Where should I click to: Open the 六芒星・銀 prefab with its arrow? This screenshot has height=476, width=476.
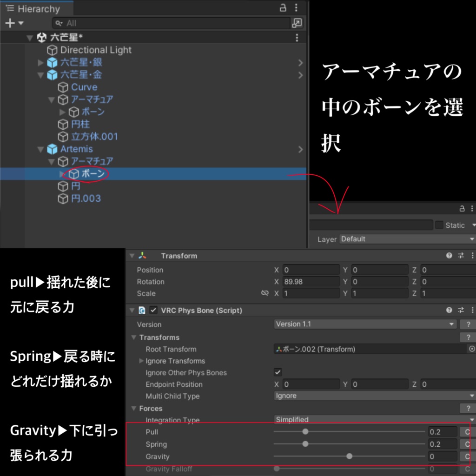300,63
